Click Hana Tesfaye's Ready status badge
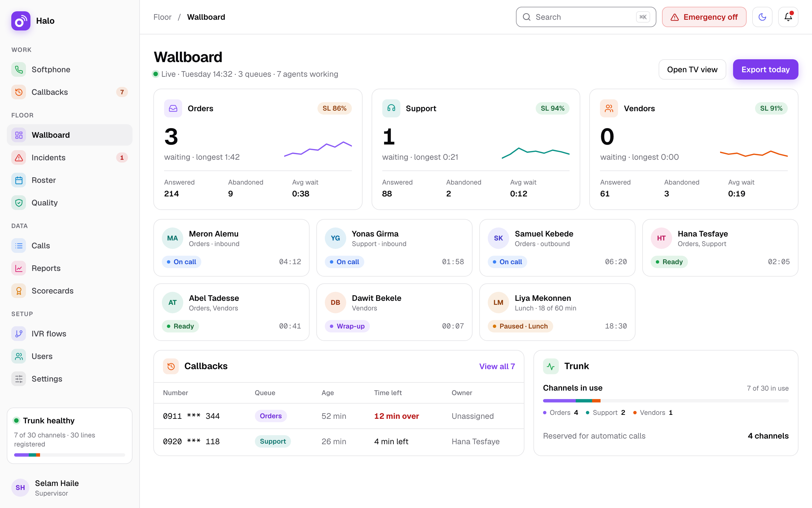This screenshot has height=508, width=812. (669, 262)
